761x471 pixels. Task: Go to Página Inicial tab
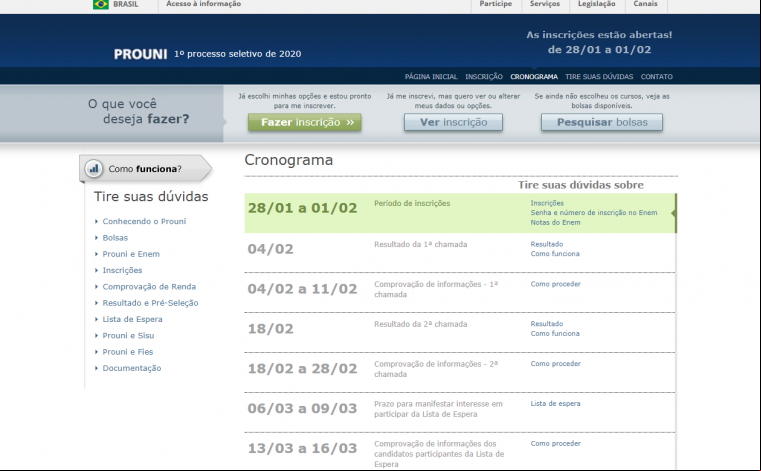point(431,77)
